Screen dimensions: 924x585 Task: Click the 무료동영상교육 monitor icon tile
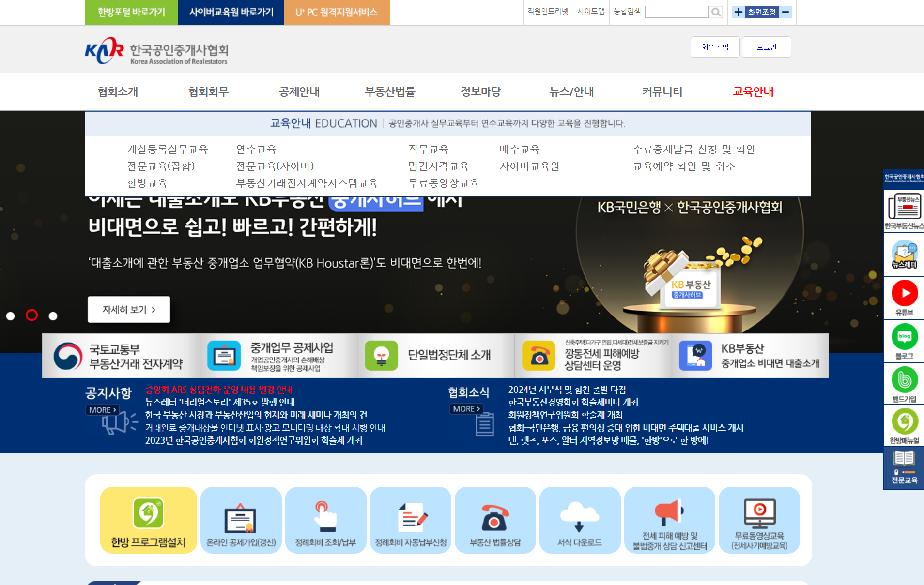click(759, 520)
